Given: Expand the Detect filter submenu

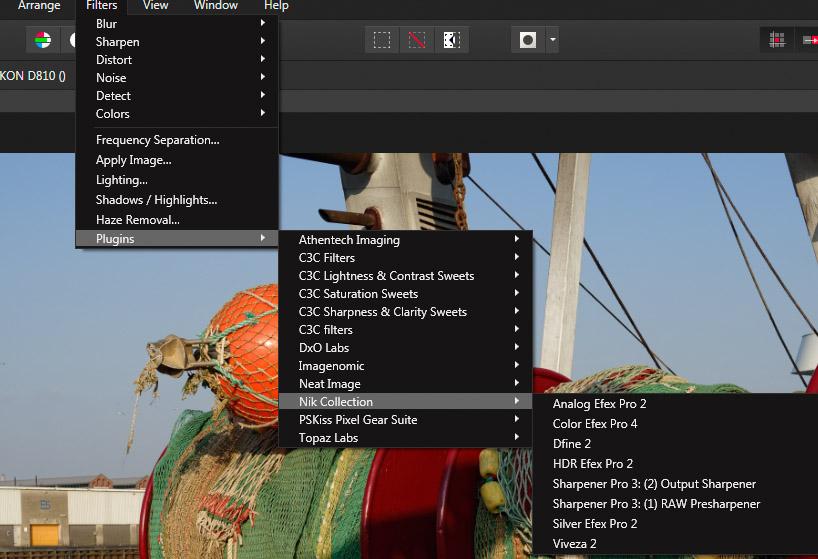Looking at the screenshot, I should [x=177, y=95].
